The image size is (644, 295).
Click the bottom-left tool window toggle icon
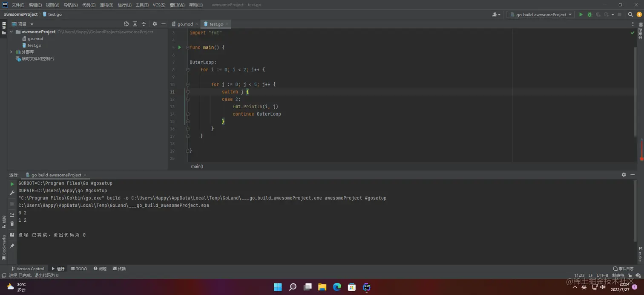[x=4, y=275]
